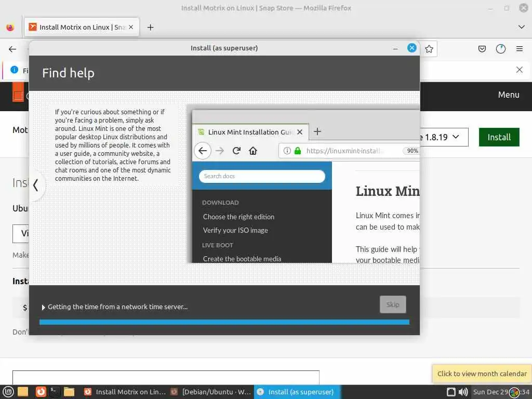Open the Firefox View icon at top left
Screen dimensions: 532x399
click(x=10, y=27)
